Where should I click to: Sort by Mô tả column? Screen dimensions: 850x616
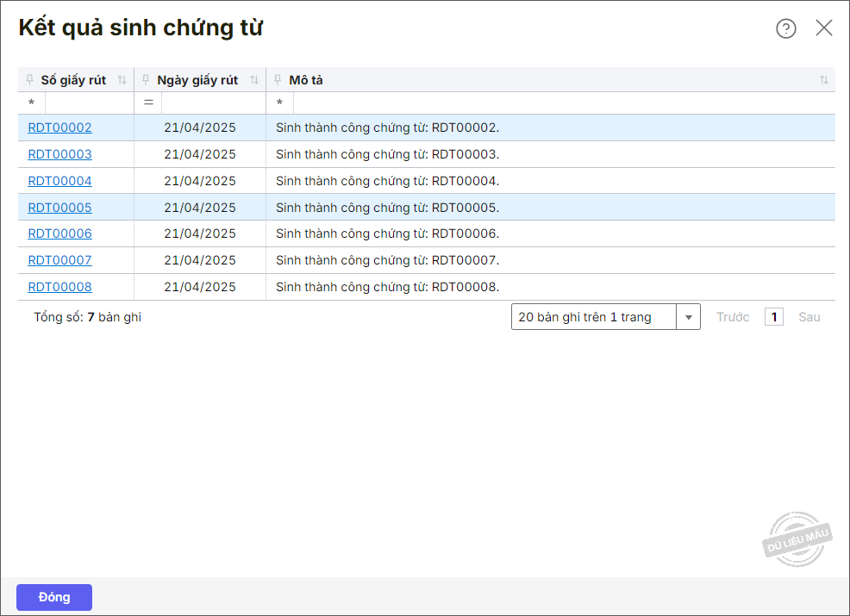[824, 80]
